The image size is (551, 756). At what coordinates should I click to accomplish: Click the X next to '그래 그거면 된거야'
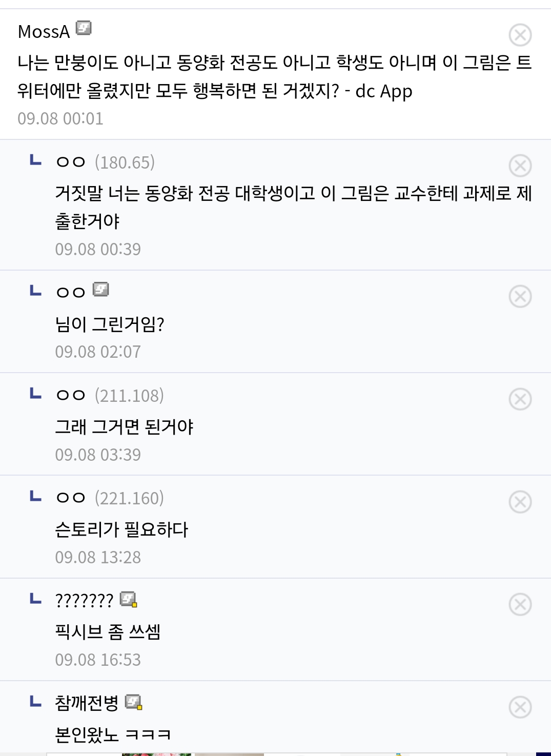520,399
